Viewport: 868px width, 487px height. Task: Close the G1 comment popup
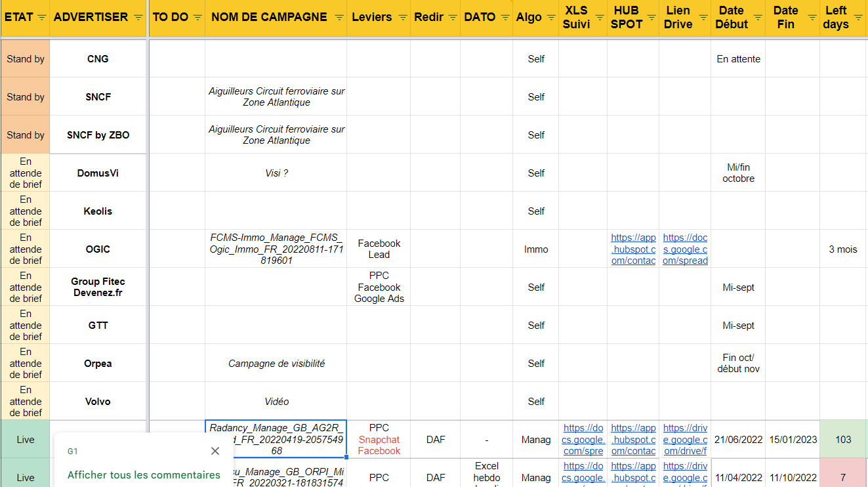[x=215, y=451]
